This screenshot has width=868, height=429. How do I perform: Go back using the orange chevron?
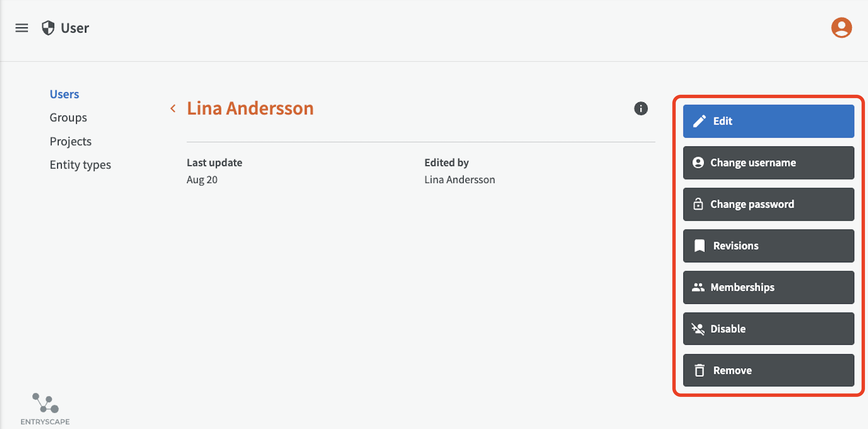[173, 109]
